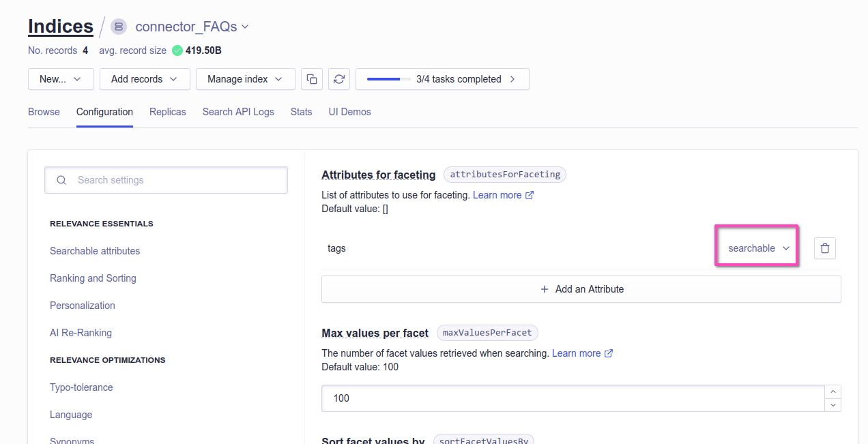Viewport: 868px width, 444px height.
Task: Switch to the Replicas tab
Action: coord(167,111)
